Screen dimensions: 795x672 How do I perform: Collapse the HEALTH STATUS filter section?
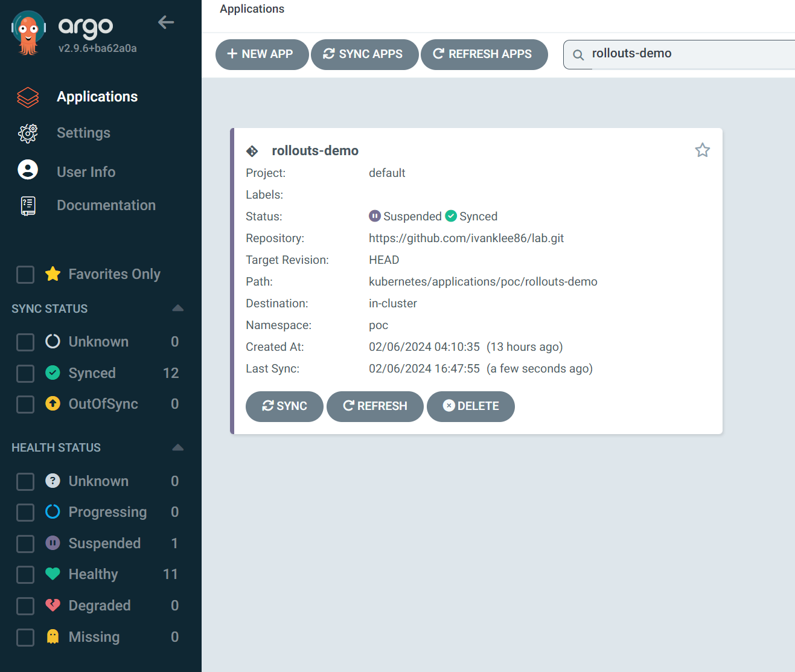click(x=177, y=447)
